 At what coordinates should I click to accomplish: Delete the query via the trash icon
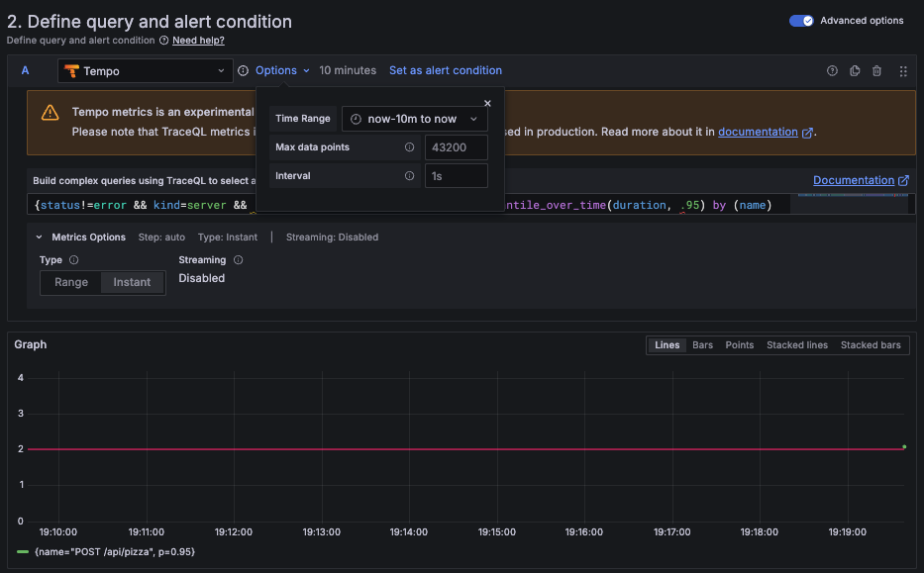tap(877, 70)
